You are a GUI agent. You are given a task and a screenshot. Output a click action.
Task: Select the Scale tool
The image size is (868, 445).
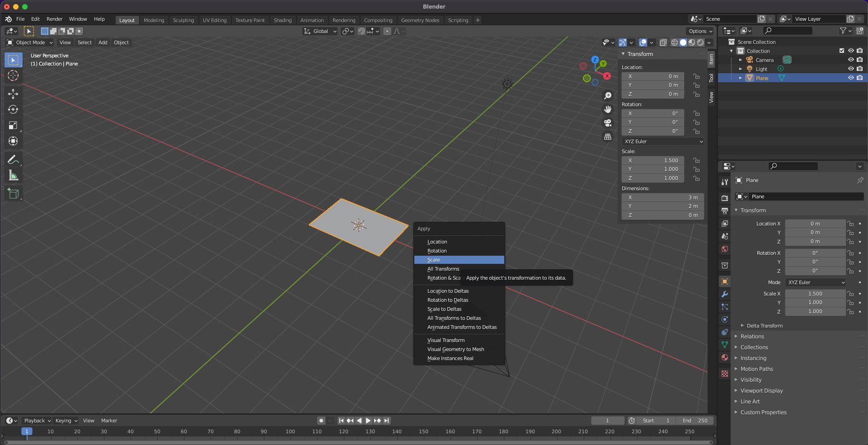tap(13, 125)
